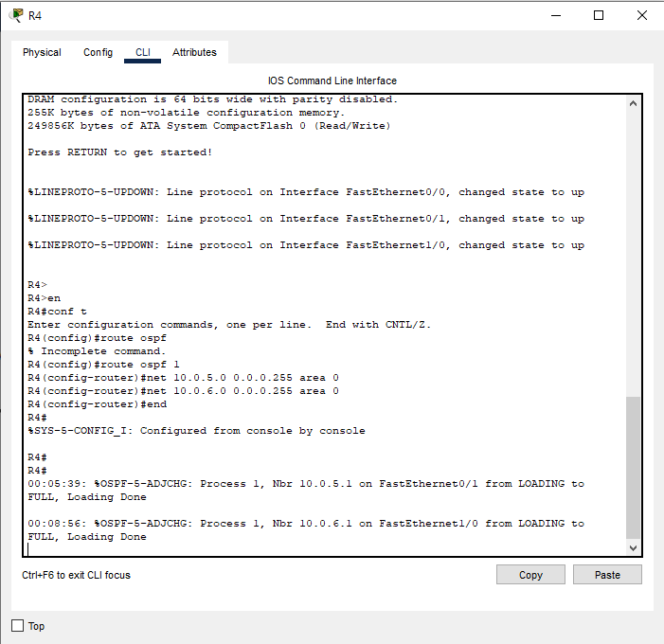Viewport: 664px width, 644px height.
Task: Open the Attributes tab
Action: click(x=194, y=52)
